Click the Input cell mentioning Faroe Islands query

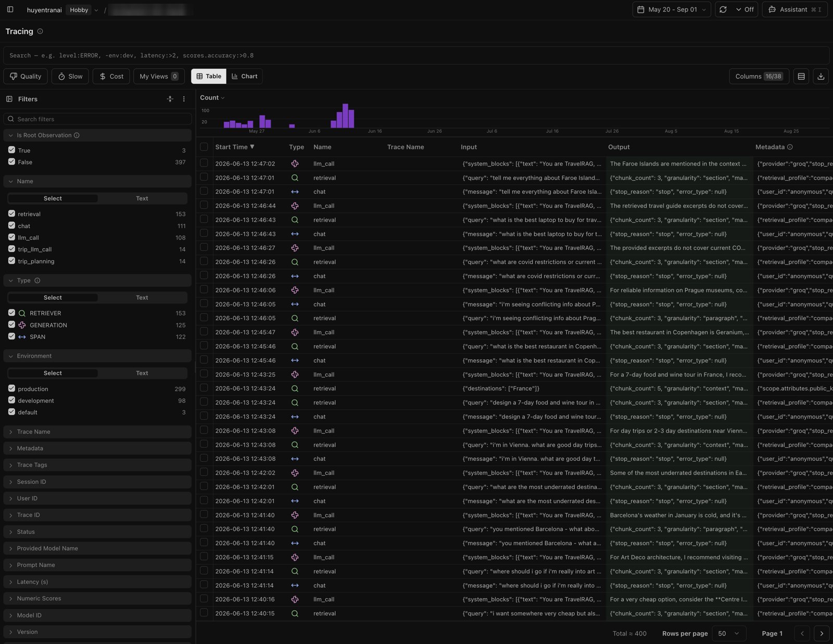pyautogui.click(x=532, y=178)
